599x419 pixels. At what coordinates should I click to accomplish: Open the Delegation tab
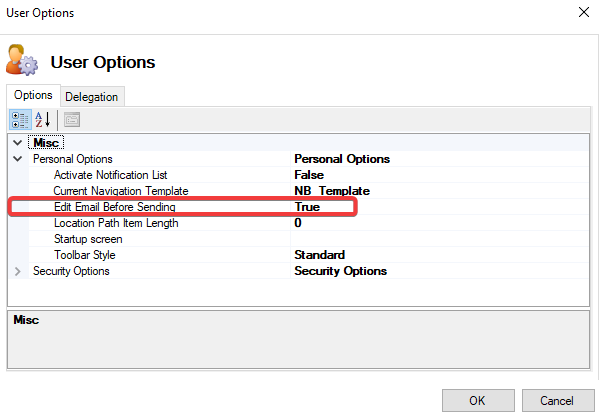click(92, 97)
